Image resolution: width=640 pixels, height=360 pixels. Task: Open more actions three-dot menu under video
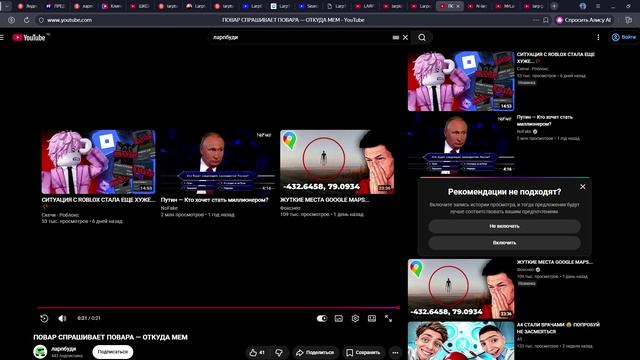[395, 352]
